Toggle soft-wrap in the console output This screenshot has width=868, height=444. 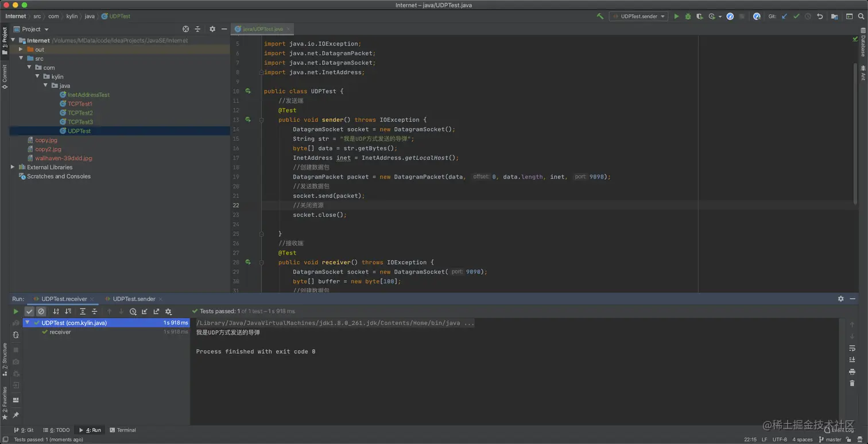[852, 348]
